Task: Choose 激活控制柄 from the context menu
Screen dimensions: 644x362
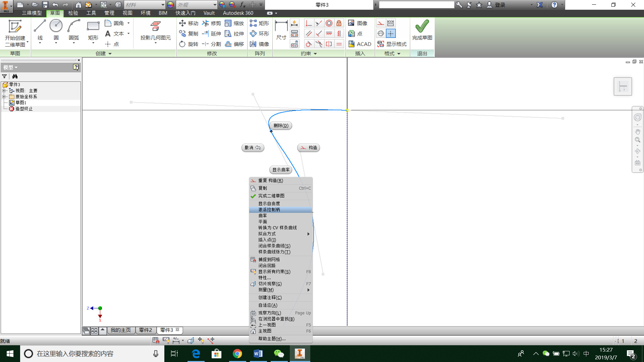Action: point(281,209)
